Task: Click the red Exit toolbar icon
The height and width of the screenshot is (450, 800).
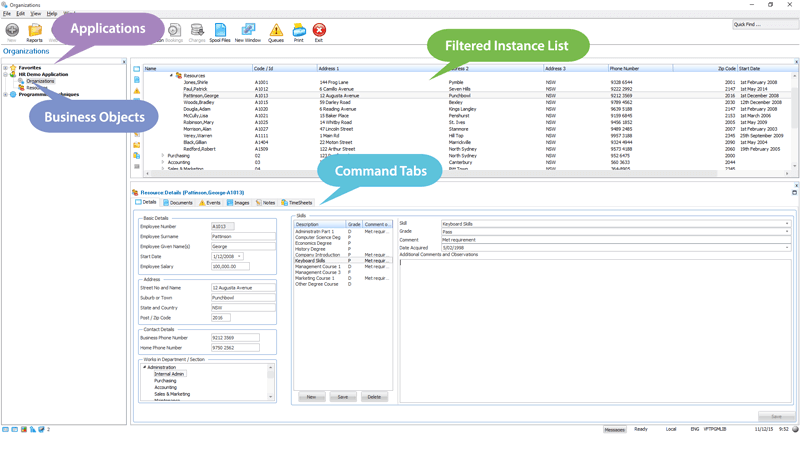Action: [x=319, y=32]
